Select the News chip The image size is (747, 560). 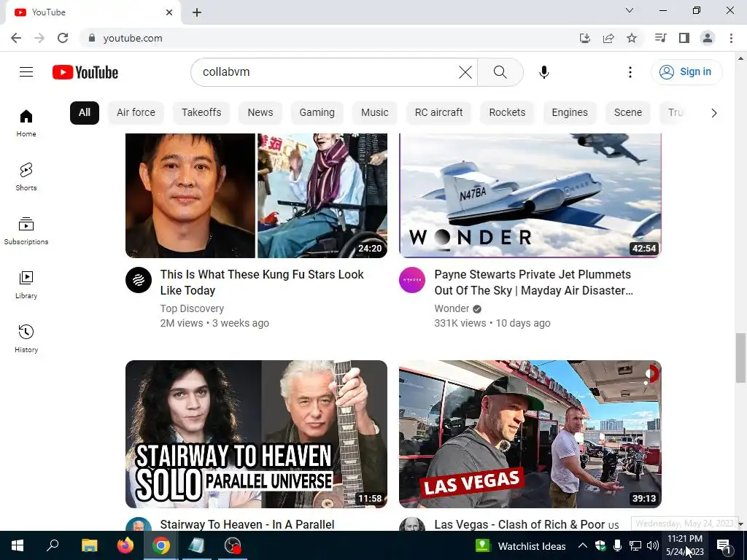260,113
